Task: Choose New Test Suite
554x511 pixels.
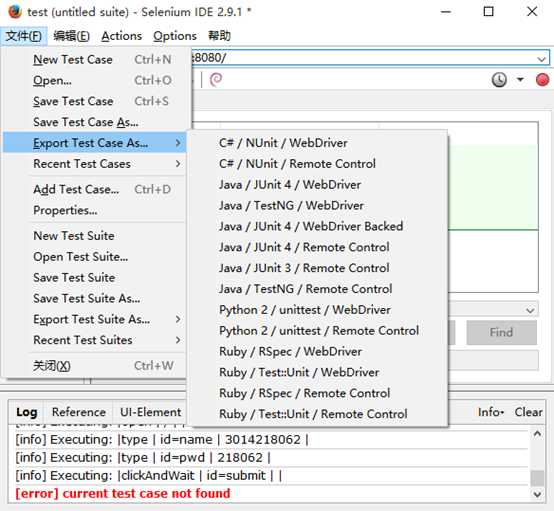Action: (94, 236)
